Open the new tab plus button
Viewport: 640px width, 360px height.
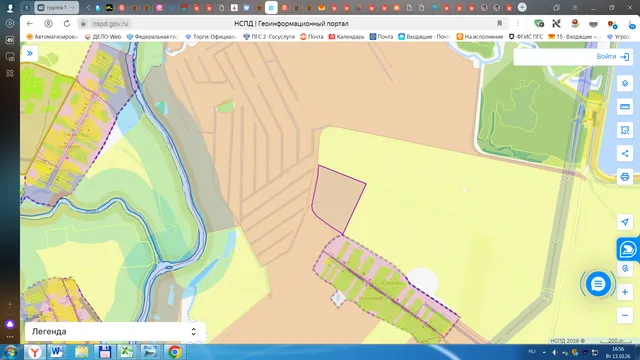click(522, 7)
